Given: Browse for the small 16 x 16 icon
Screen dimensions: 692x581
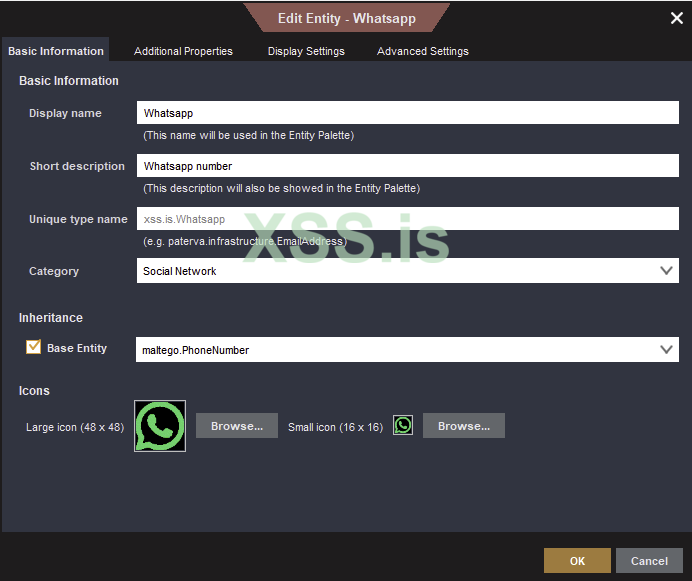Looking at the screenshot, I should coord(464,426).
